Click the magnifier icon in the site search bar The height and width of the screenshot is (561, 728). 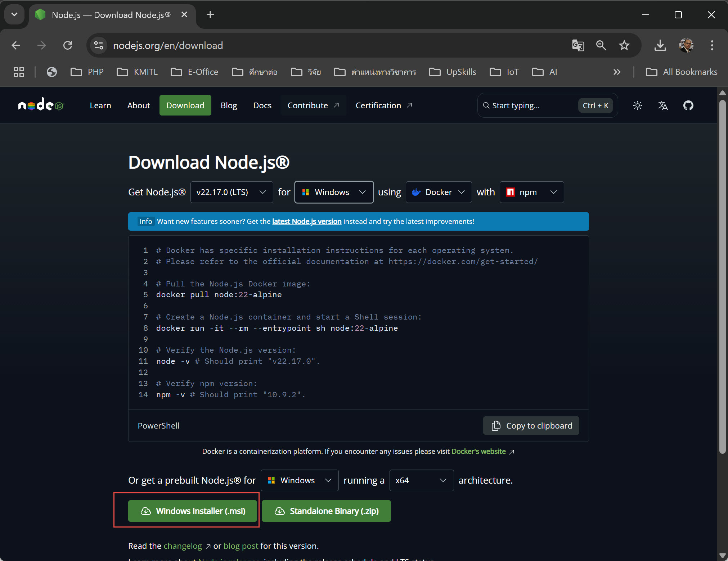click(486, 105)
